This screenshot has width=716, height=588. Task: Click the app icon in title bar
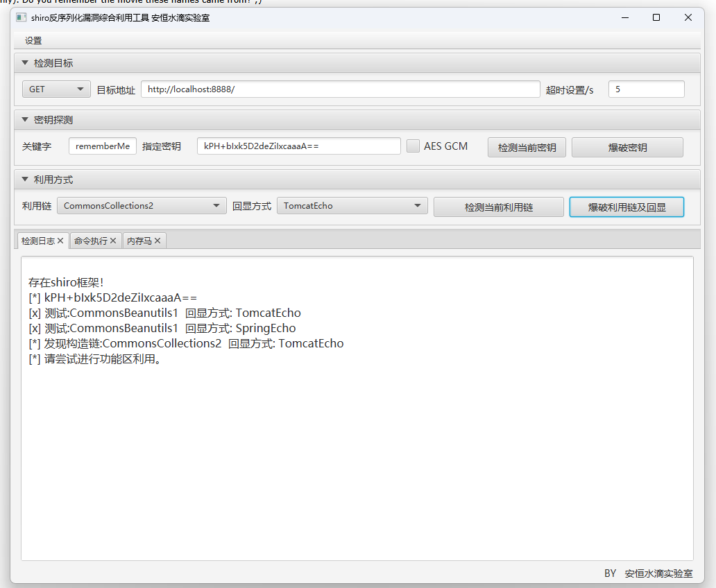[x=21, y=17]
